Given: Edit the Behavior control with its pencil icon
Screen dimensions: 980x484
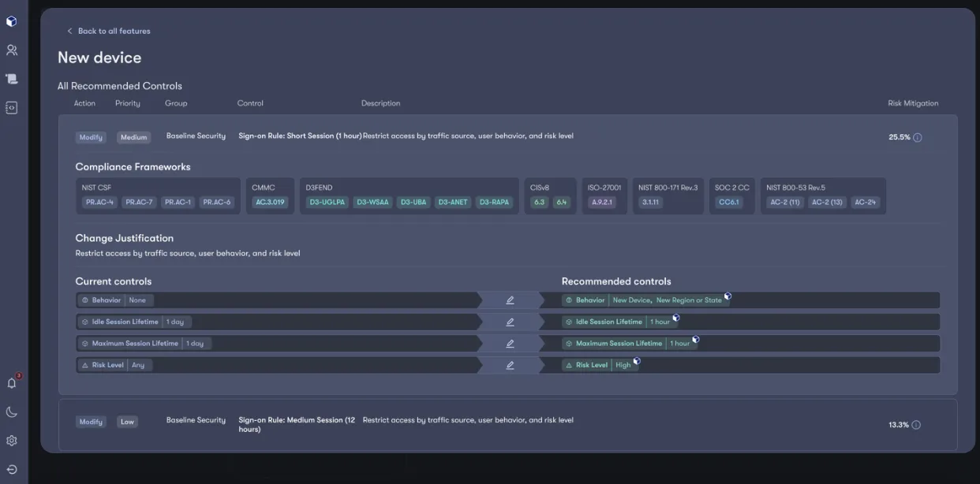Looking at the screenshot, I should 509,300.
